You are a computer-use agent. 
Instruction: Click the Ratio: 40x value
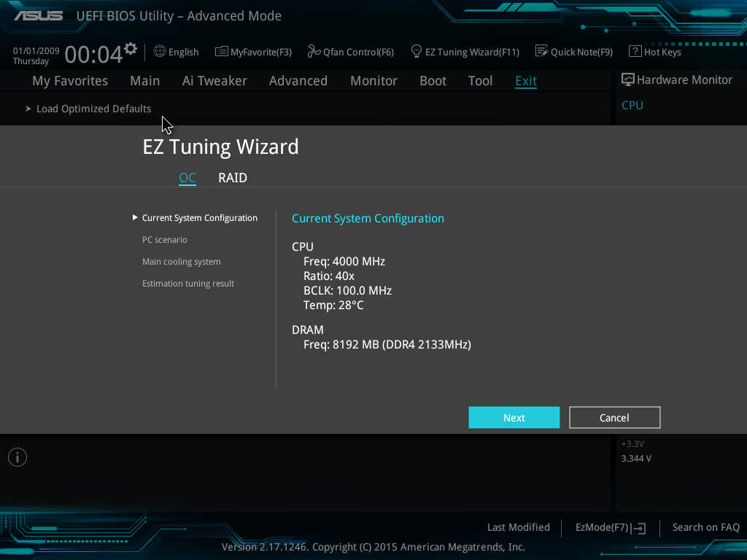pyautogui.click(x=329, y=276)
